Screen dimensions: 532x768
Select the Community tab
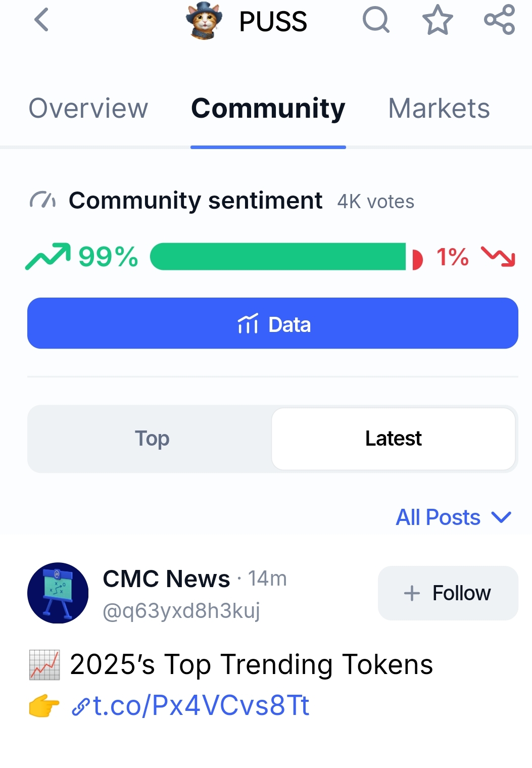pyautogui.click(x=268, y=108)
